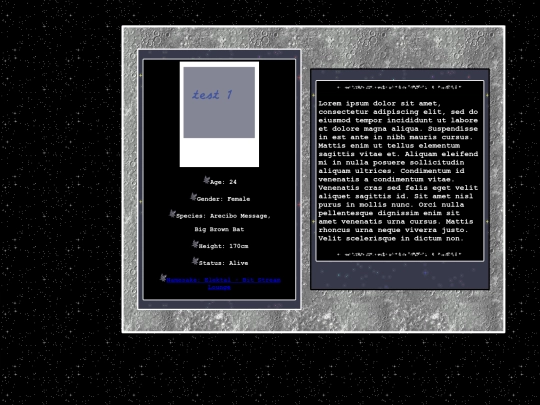This screenshot has height=405, width=540.
Task: Click the "Venenatis cras sed felis eget velit" line
Action: (x=398, y=188)
